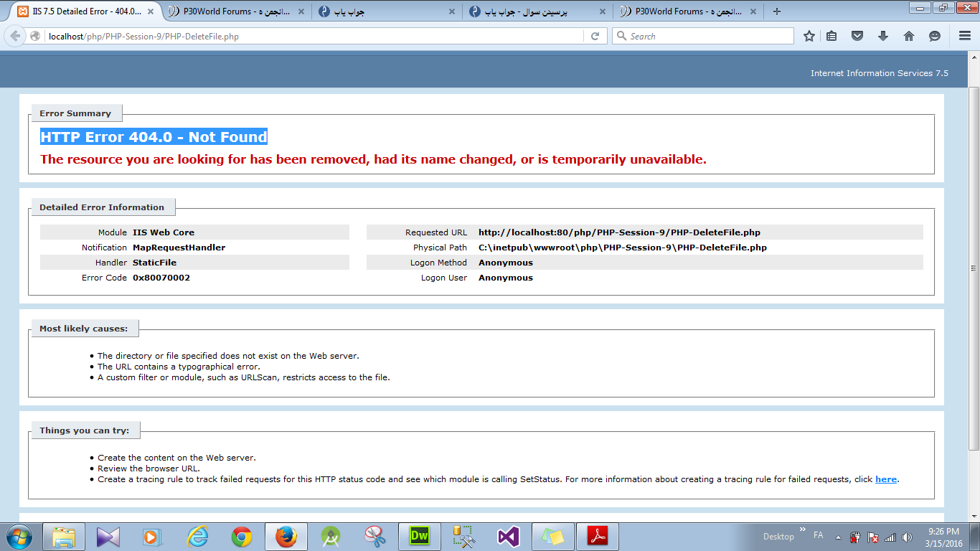Click Module value IIS Web Core

[x=164, y=232]
